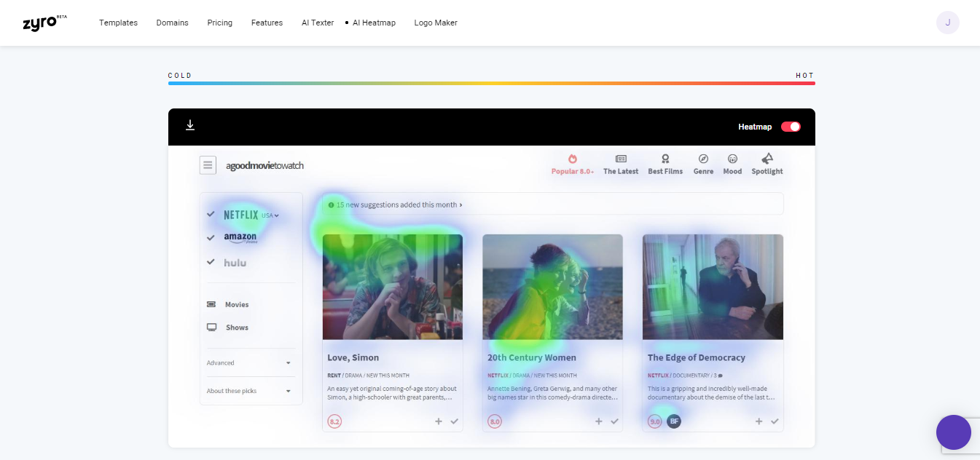Click the cold-to-hot color scale bar
The height and width of the screenshot is (460, 980).
491,83
